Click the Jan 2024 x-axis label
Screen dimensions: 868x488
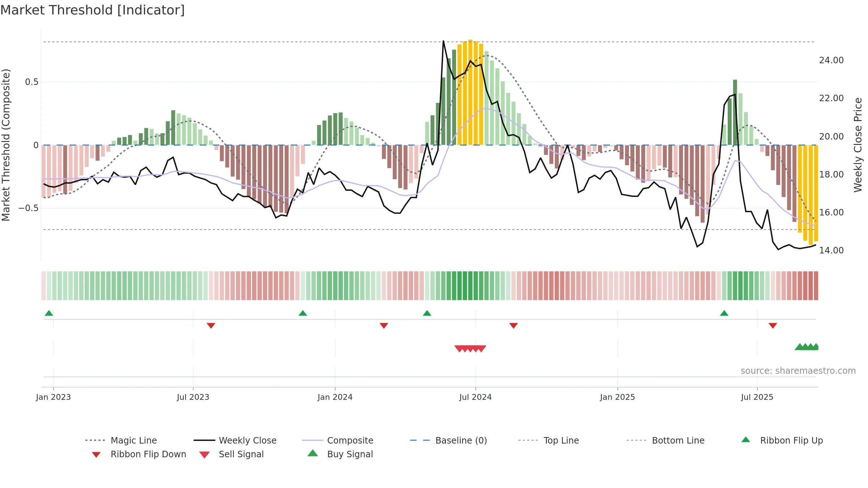[335, 397]
